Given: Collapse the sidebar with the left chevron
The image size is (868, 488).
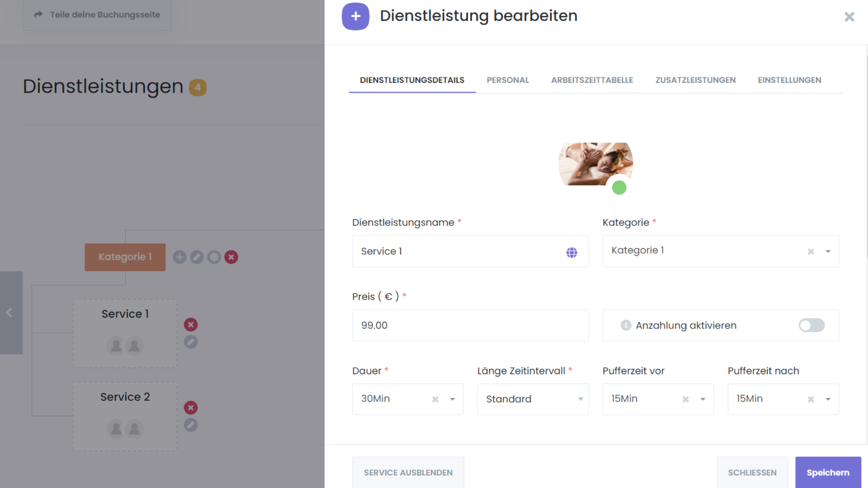Looking at the screenshot, I should pyautogui.click(x=9, y=312).
